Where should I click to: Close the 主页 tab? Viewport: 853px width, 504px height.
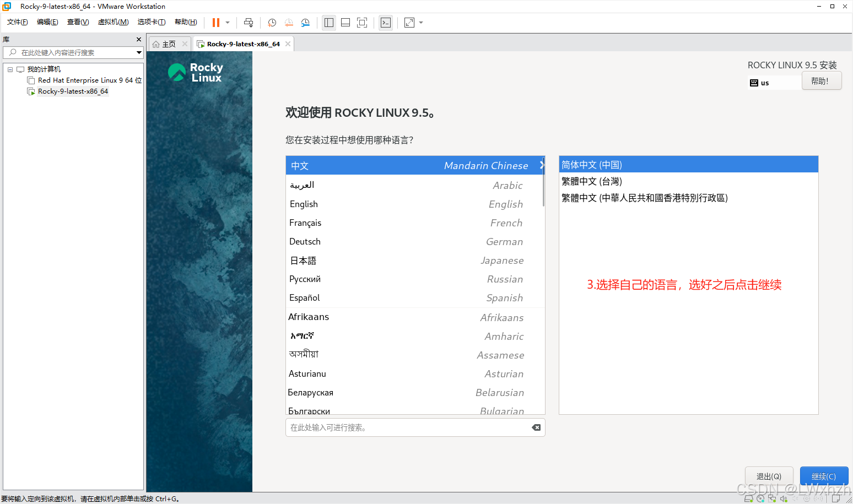185,44
